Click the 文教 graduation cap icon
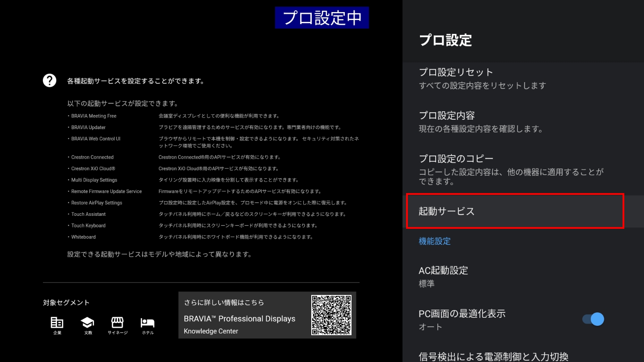The height and width of the screenshot is (362, 644). [x=87, y=323]
